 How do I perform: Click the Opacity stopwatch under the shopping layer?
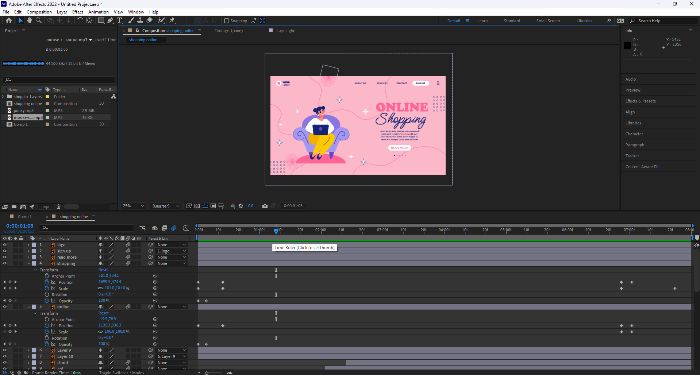(47, 301)
